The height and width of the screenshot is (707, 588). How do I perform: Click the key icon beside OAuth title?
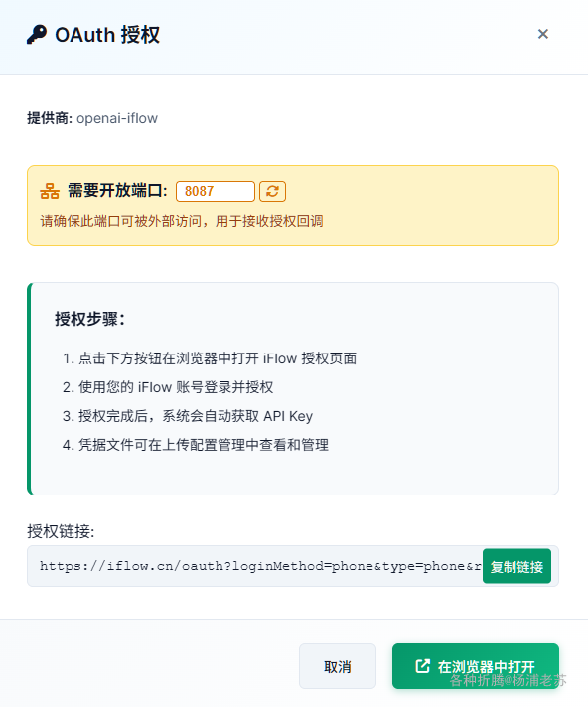tap(37, 35)
